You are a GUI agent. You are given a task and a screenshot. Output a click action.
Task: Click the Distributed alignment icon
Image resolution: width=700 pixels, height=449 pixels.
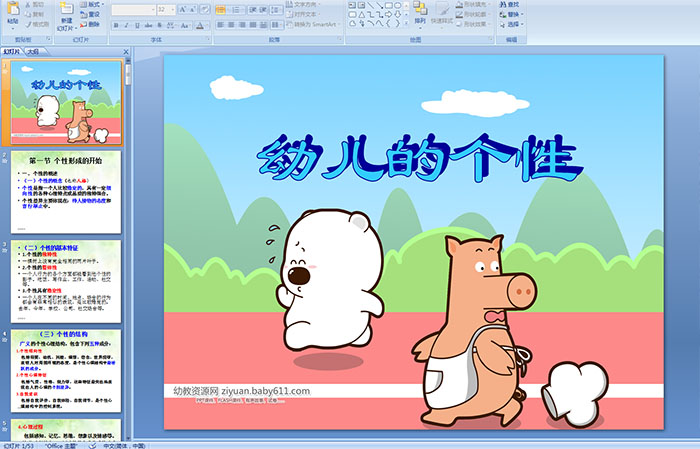(x=263, y=25)
